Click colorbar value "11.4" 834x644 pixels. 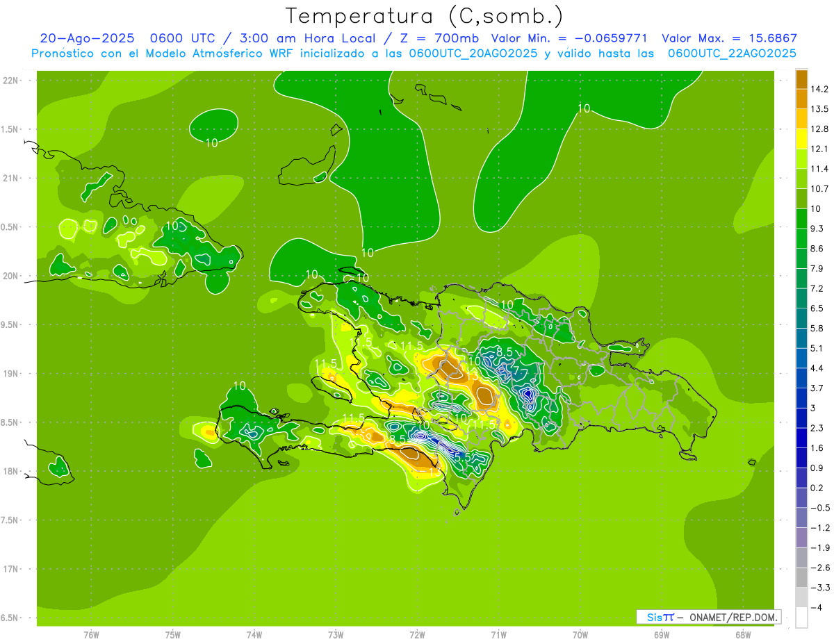click(819, 169)
